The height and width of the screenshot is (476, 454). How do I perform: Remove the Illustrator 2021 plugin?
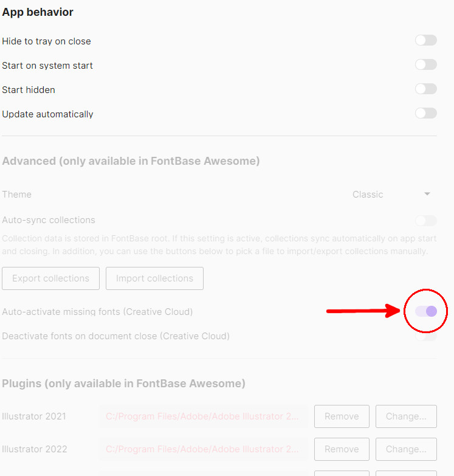[x=342, y=416]
